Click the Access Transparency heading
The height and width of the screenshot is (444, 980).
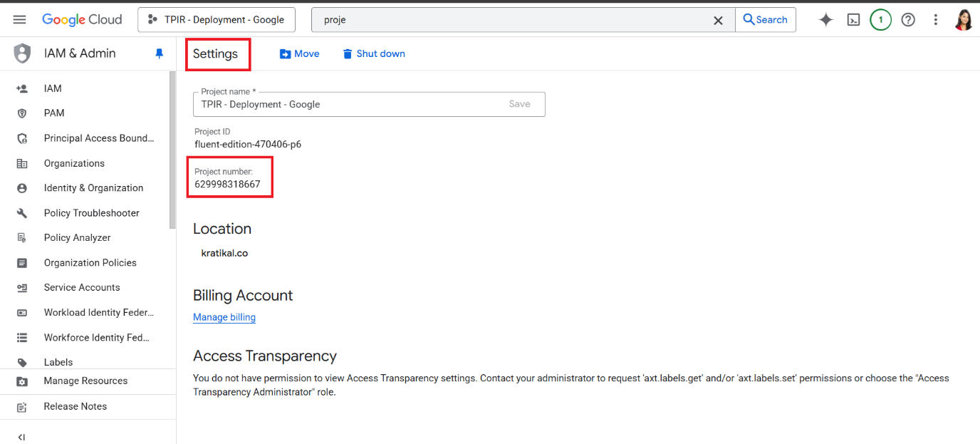[x=265, y=356]
